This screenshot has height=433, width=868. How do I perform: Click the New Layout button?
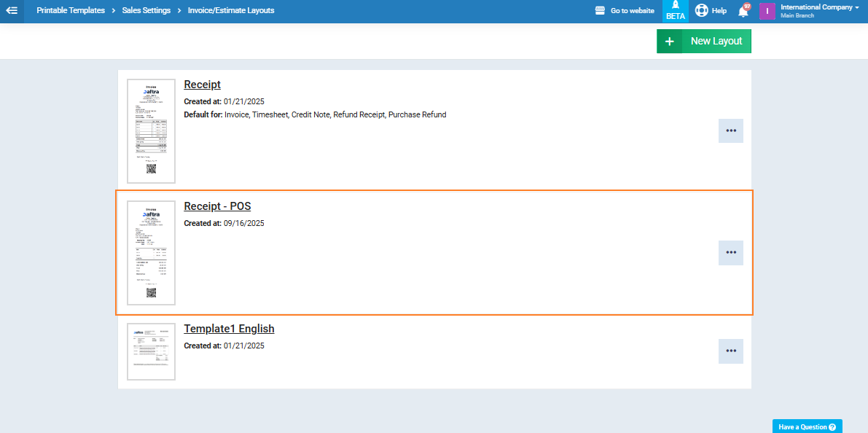[703, 42]
